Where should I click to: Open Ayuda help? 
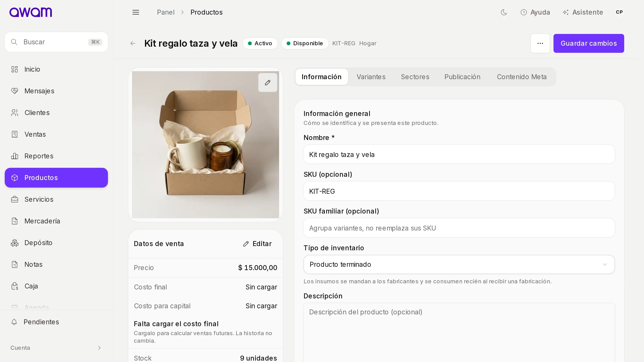pyautogui.click(x=535, y=12)
